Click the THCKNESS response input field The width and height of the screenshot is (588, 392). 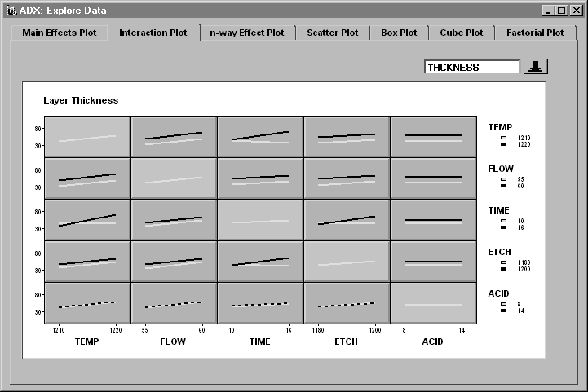[472, 67]
